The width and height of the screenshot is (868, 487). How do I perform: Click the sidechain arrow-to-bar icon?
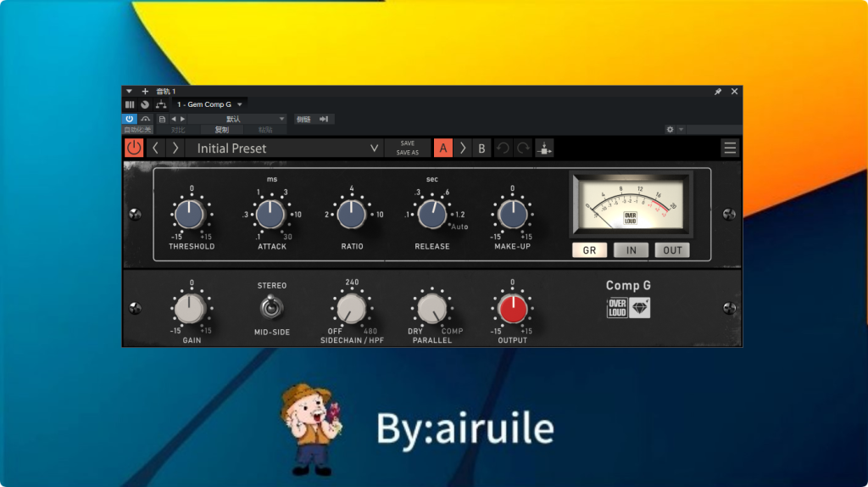click(x=324, y=119)
